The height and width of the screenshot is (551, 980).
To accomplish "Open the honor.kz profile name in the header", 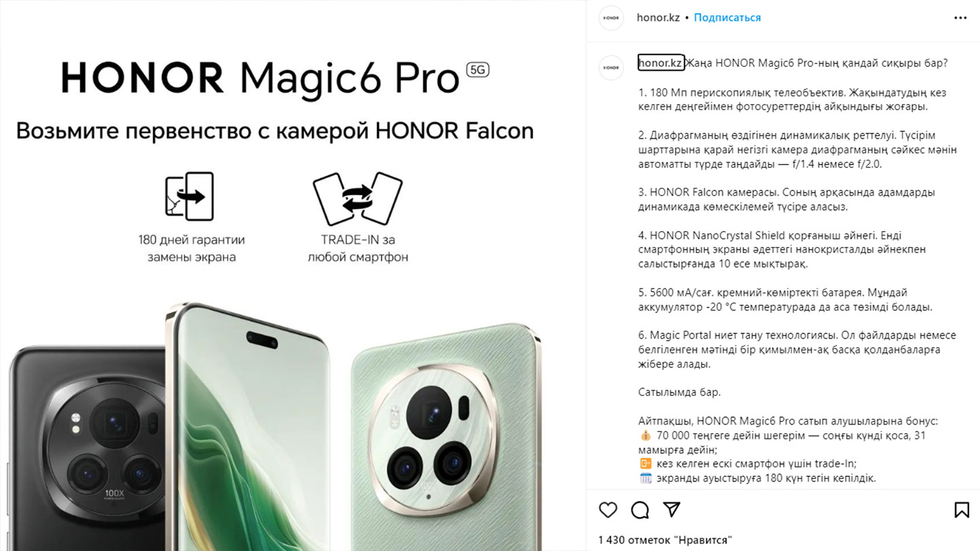I will tap(658, 18).
